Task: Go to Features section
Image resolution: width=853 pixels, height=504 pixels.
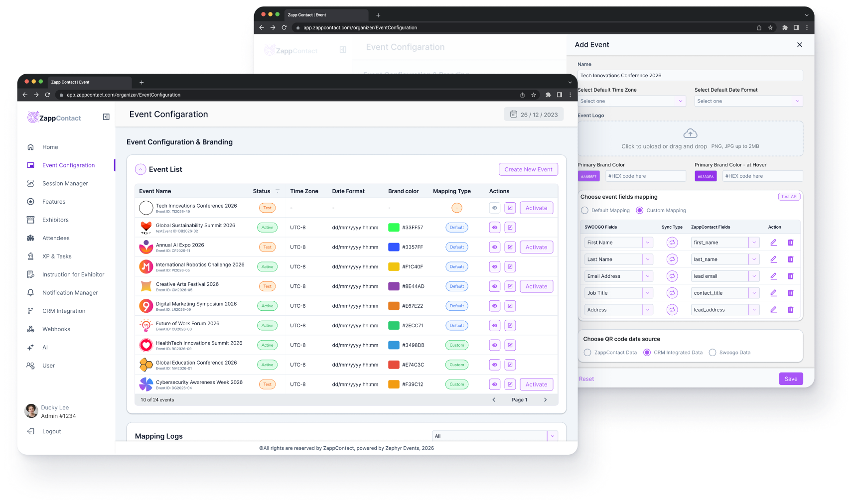Action: tap(54, 202)
